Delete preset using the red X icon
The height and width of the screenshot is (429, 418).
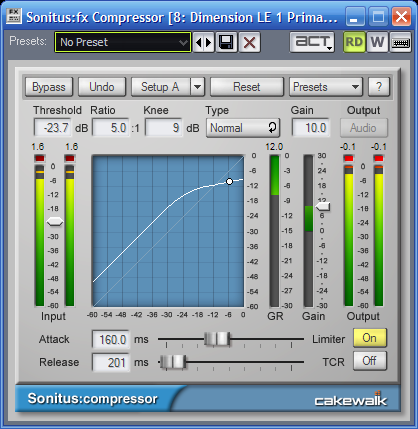(249, 42)
